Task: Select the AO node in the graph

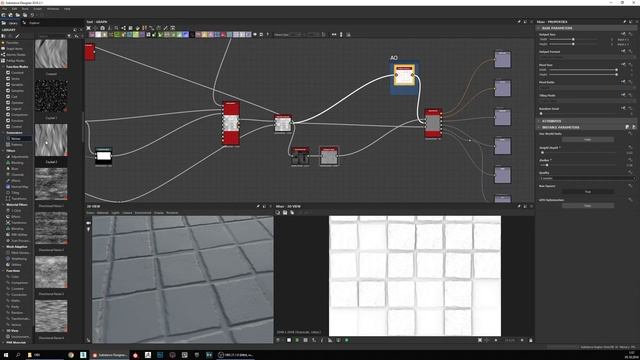Action: pos(404,75)
